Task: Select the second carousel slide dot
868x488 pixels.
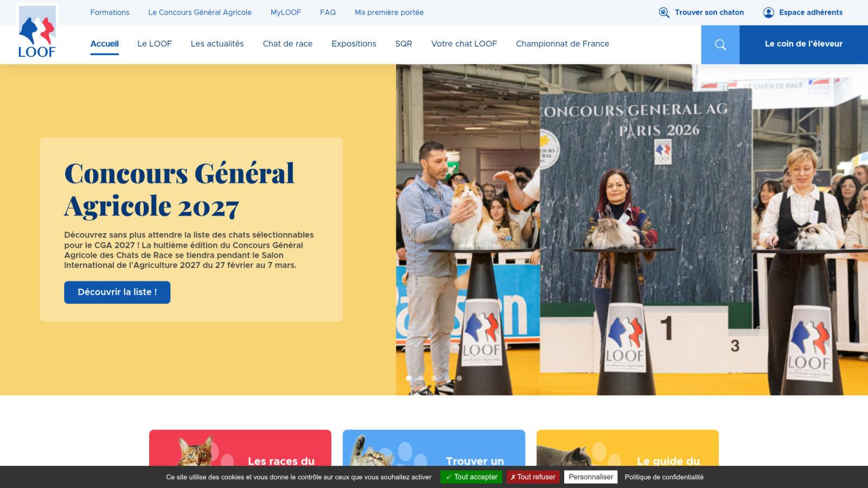Action: 421,378
